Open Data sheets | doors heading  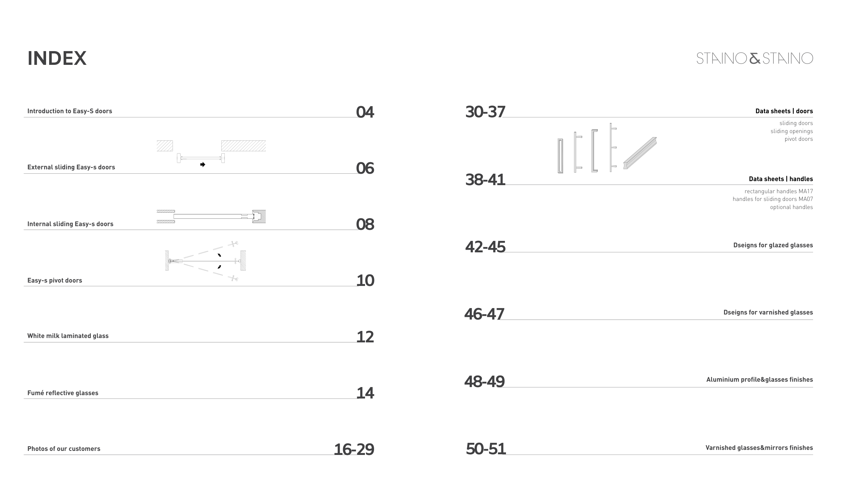pyautogui.click(x=784, y=111)
